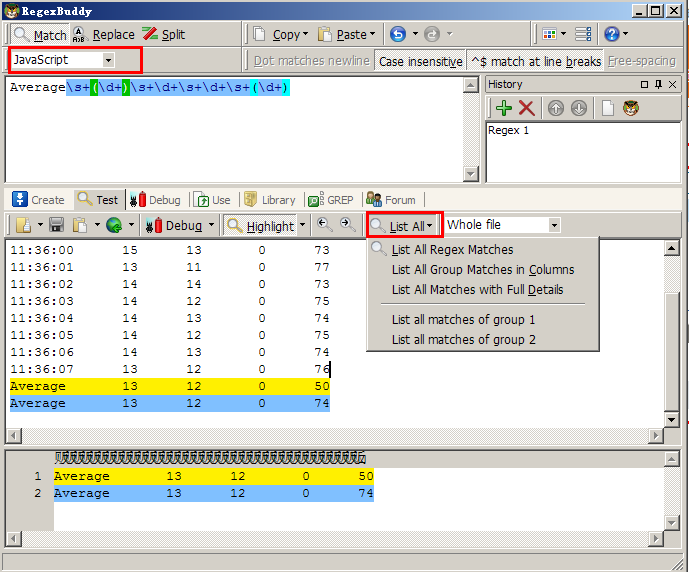Open the JavaScript flavor dropdown
Viewport: 689px width, 572px height.
108,60
